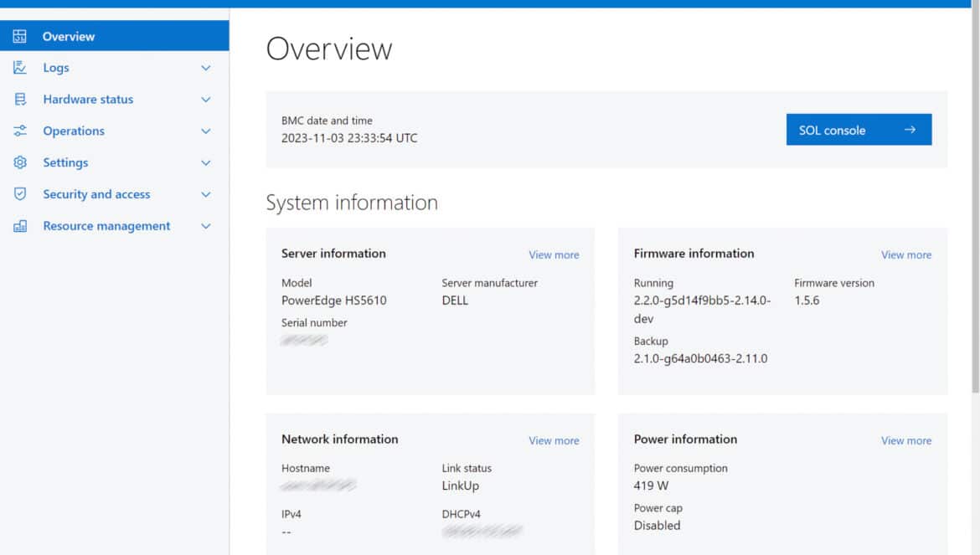
Task: Click the blurred DHCPv4 value
Action: 482,532
